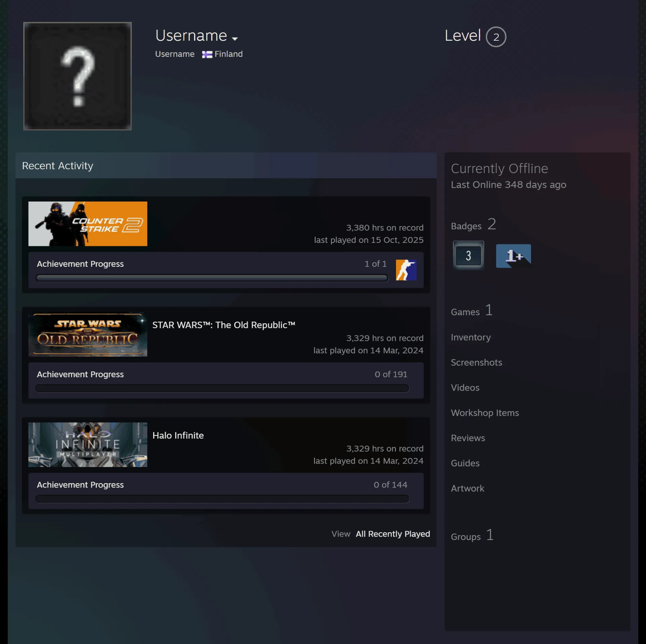The image size is (646, 644).
Task: Click the STAR WARS™: The Old Republic™ title
Action: [224, 325]
